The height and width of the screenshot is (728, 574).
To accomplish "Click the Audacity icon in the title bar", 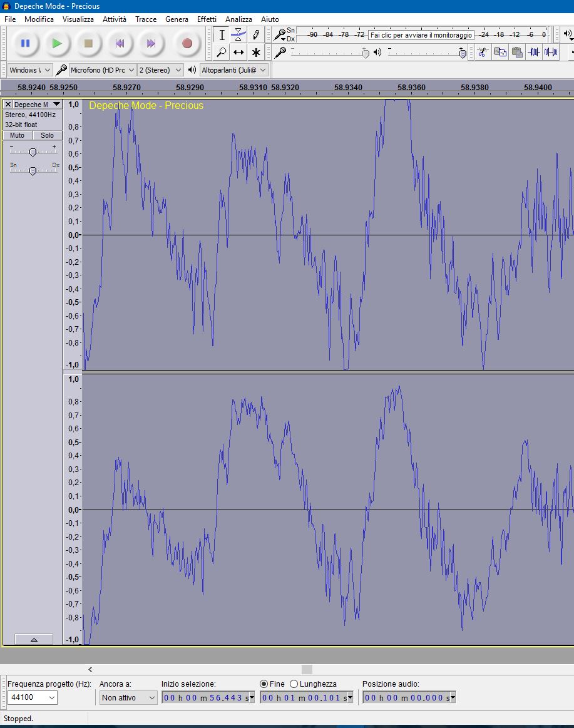I will pyautogui.click(x=6, y=6).
